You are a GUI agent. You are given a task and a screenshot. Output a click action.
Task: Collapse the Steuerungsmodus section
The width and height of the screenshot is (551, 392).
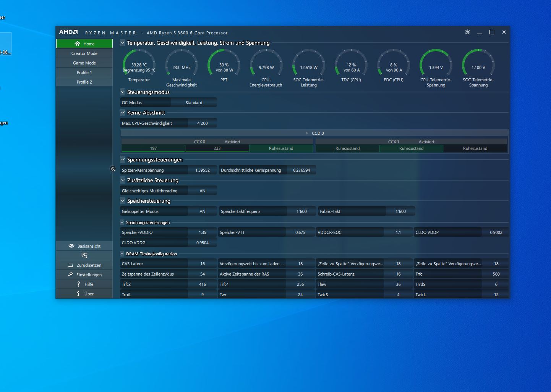point(123,92)
